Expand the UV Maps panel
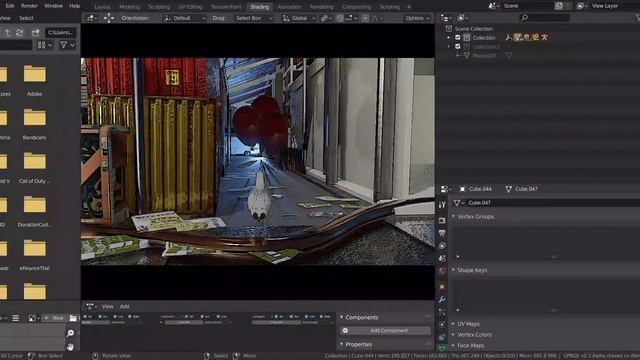The image size is (640, 360). tap(453, 324)
